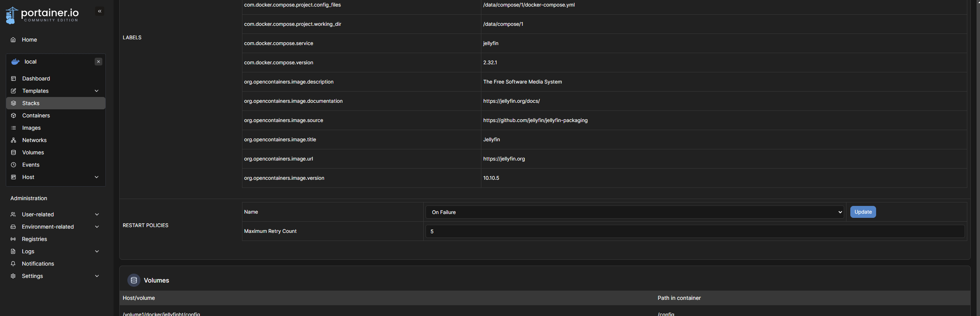
Task: Click the Containers cube icon
Action: 13,115
